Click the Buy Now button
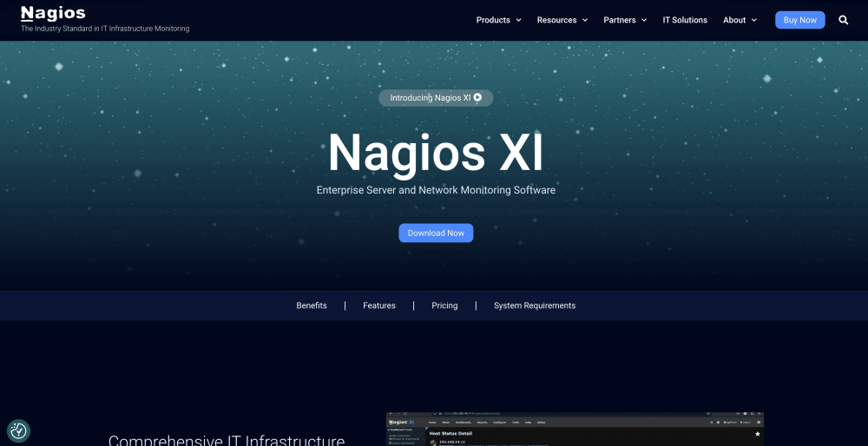This screenshot has height=446, width=868. click(800, 20)
